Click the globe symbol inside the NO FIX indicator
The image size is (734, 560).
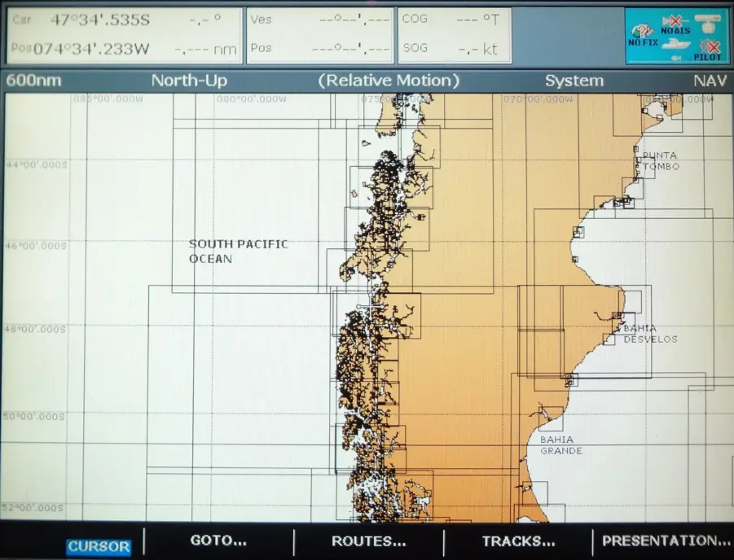click(636, 32)
